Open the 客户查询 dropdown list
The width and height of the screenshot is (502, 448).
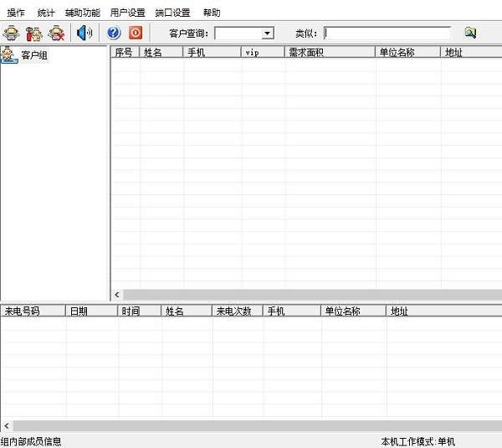(x=267, y=33)
